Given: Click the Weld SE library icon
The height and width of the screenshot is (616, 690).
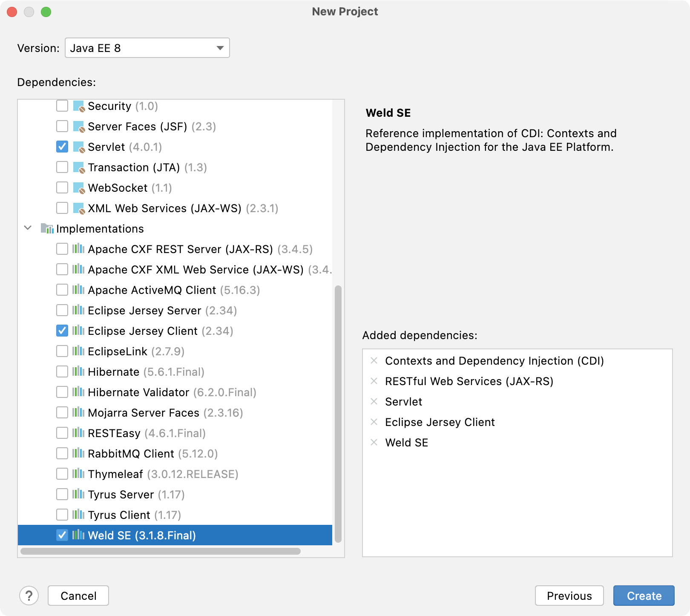Looking at the screenshot, I should click(78, 535).
